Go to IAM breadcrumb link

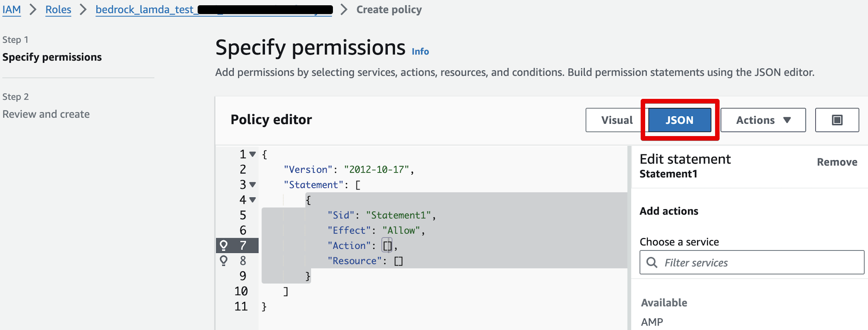click(12, 9)
